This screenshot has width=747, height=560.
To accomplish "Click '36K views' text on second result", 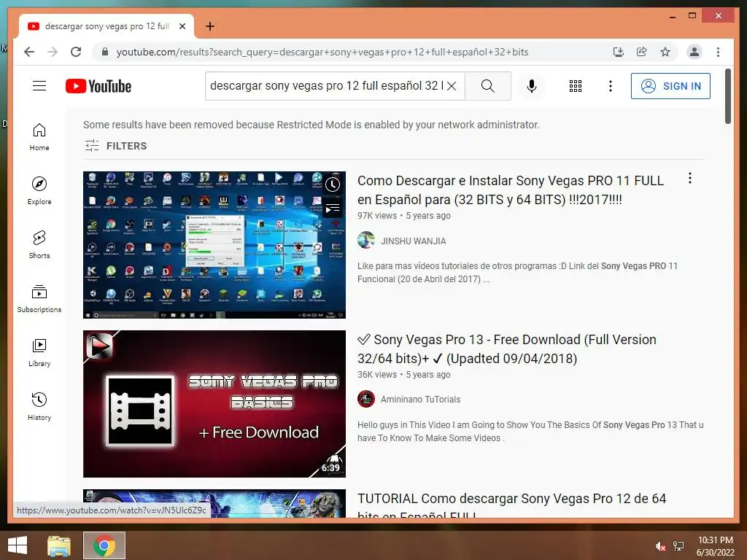I will click(377, 375).
